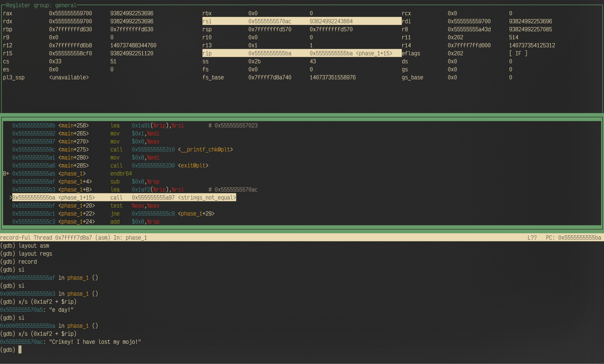This screenshot has height=364, width=604.
Task: Click the exit@plt call instruction
Action: (x=159, y=165)
